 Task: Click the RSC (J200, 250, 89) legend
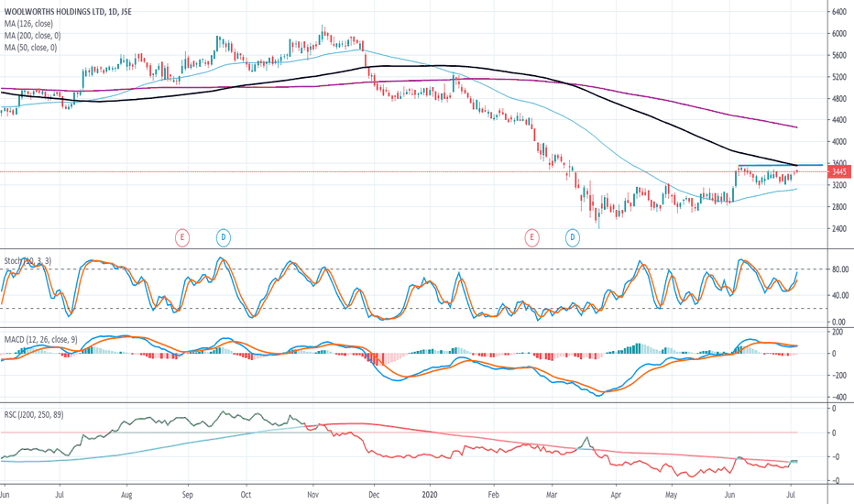[34, 414]
